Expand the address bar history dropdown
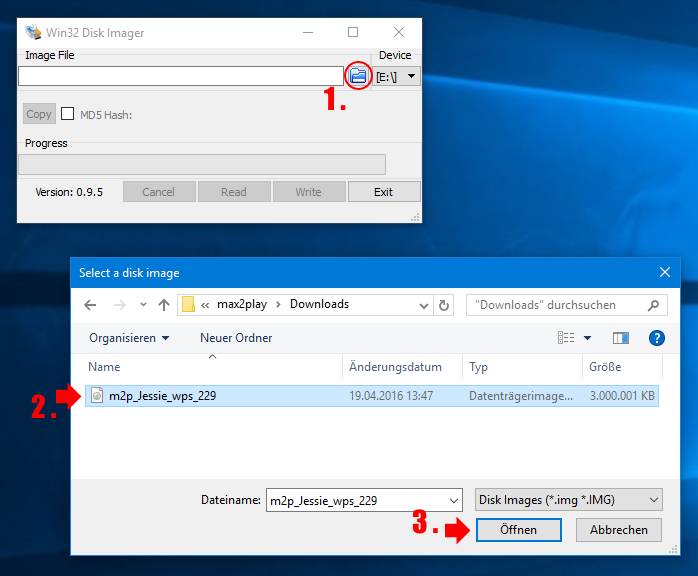 click(x=424, y=305)
